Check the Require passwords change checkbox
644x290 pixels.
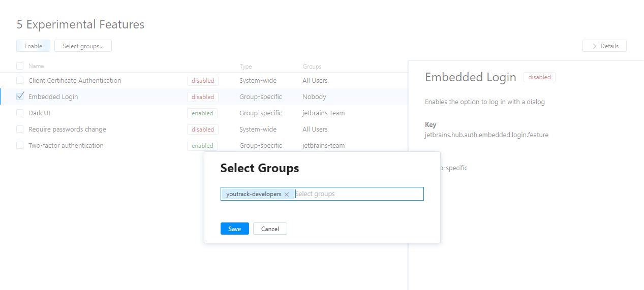pyautogui.click(x=20, y=129)
